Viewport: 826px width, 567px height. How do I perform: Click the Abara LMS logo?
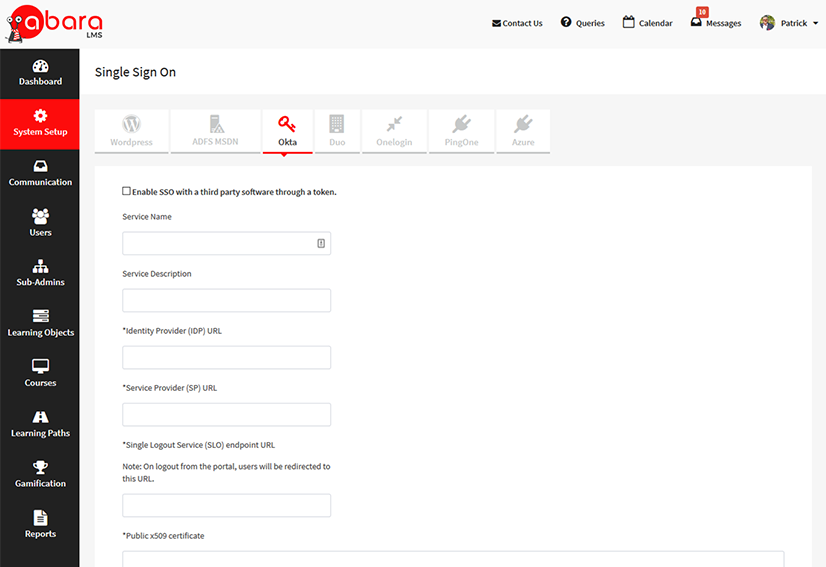point(54,24)
